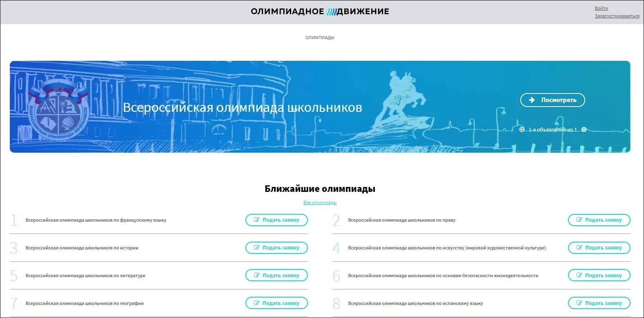Screen dimensions: 644x318
Task: Click Подать заявку for испанскому языку olympiad
Action: pos(599,303)
